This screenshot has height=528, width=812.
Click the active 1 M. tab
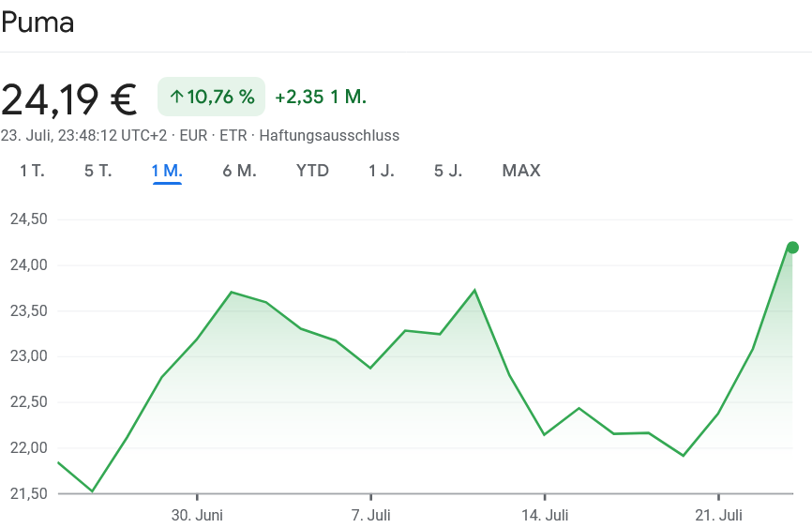tap(167, 171)
